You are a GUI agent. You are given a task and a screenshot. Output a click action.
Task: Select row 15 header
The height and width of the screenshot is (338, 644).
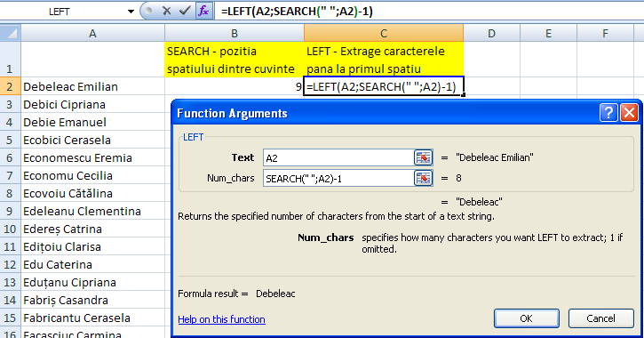(x=10, y=318)
